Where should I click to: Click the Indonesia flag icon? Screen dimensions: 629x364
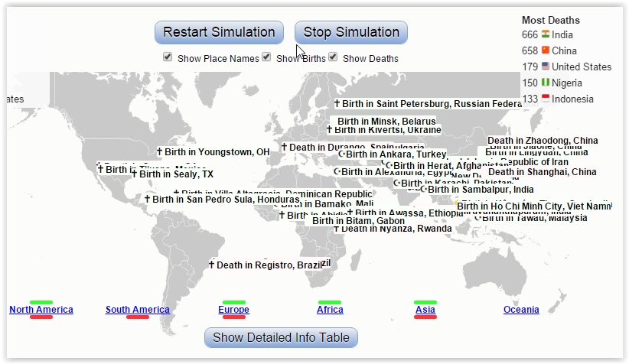[x=546, y=98]
